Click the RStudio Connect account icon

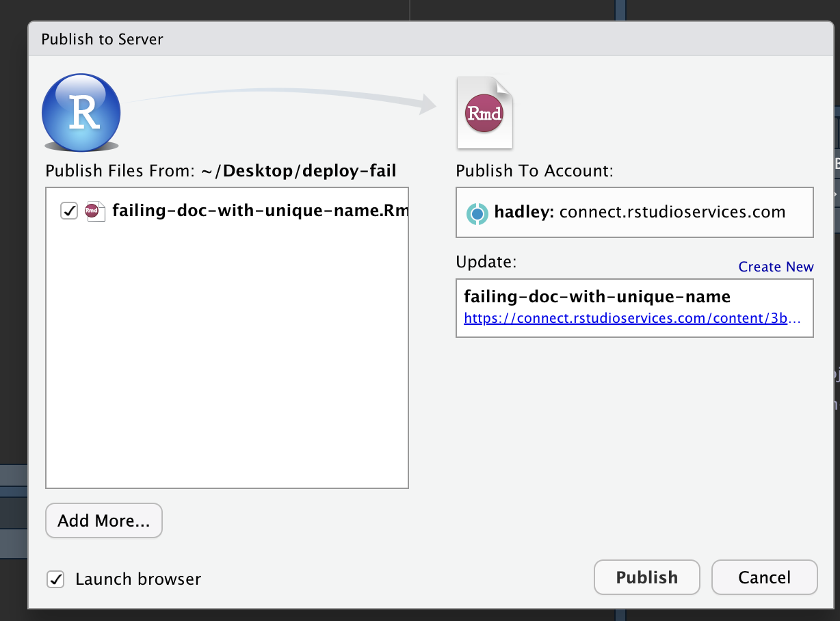[x=477, y=212]
